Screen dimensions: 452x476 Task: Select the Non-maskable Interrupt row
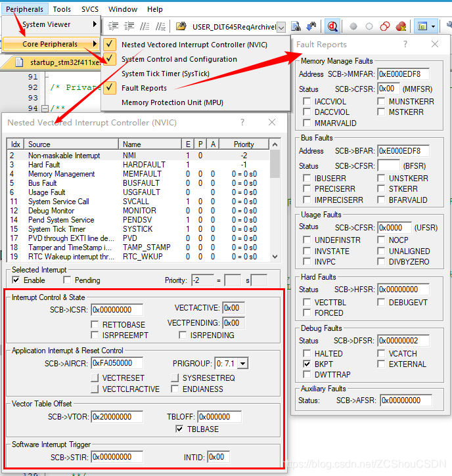click(138, 156)
